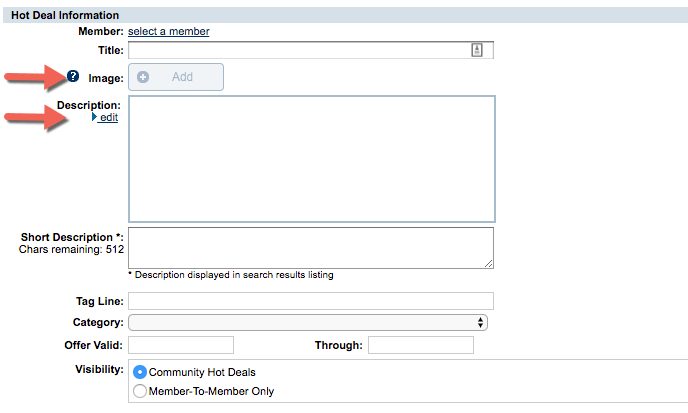Select the Community Hot Deals radio button

(x=140, y=372)
